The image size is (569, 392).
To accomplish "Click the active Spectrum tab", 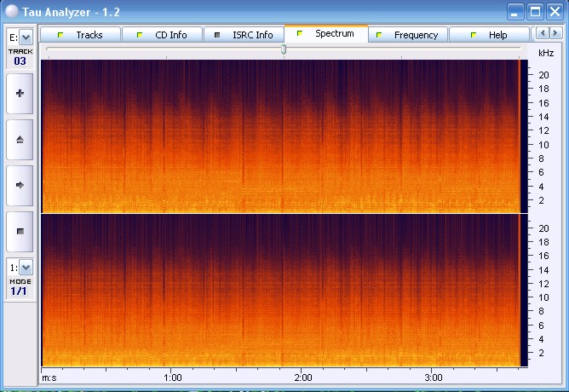I will (326, 34).
